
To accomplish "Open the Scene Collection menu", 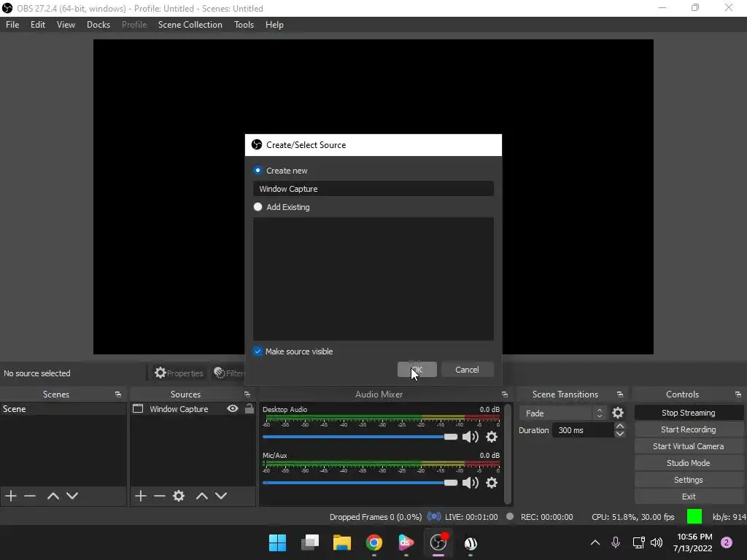I will pyautogui.click(x=190, y=25).
